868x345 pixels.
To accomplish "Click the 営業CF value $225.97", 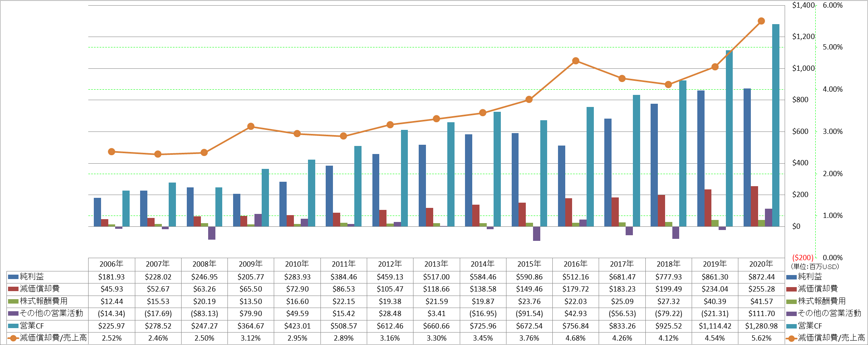I will 112,326.
